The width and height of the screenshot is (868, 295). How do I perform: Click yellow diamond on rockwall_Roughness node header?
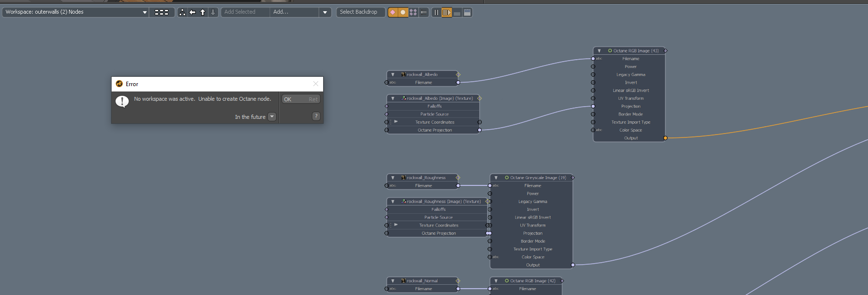(458, 178)
